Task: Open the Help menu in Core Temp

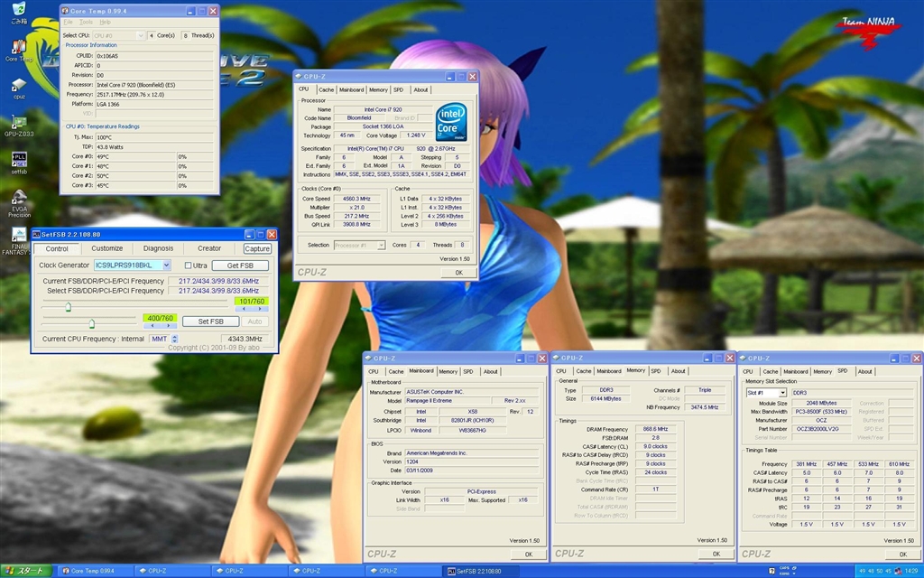Action: click(105, 22)
